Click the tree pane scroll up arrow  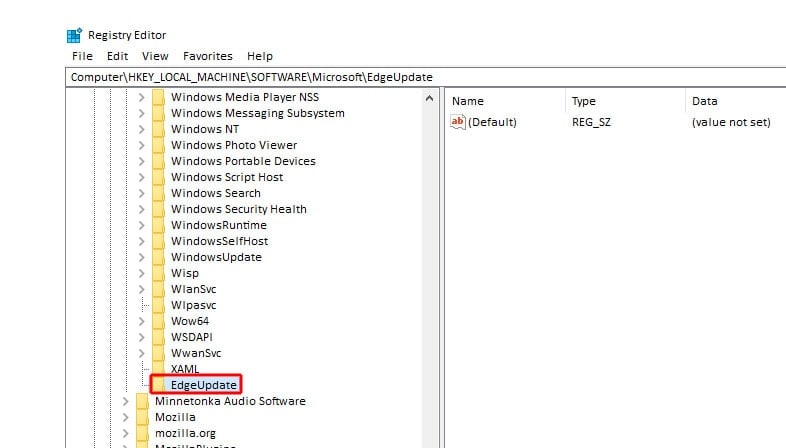429,98
